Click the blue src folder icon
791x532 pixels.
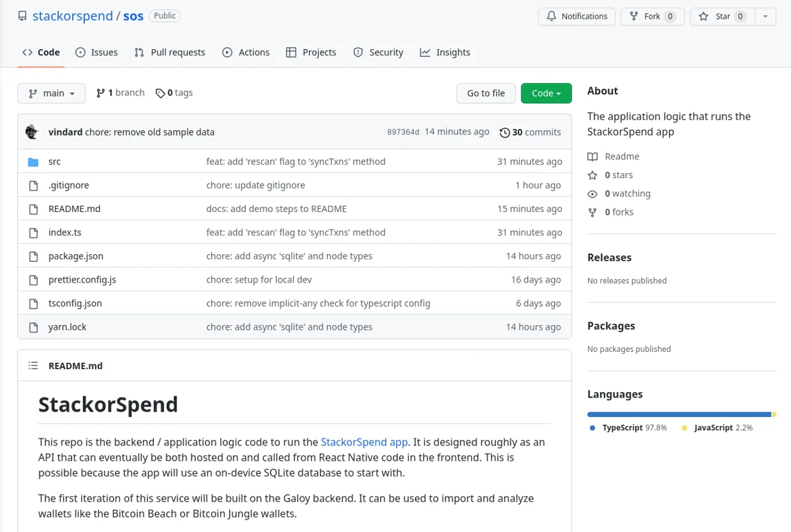click(x=33, y=162)
